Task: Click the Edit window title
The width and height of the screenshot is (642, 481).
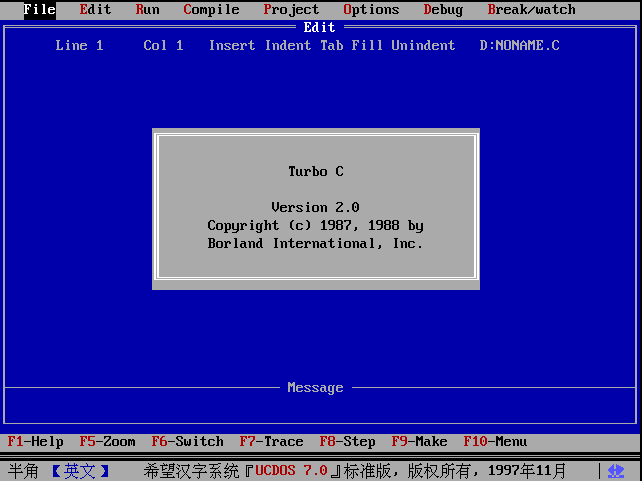Action: (x=319, y=27)
